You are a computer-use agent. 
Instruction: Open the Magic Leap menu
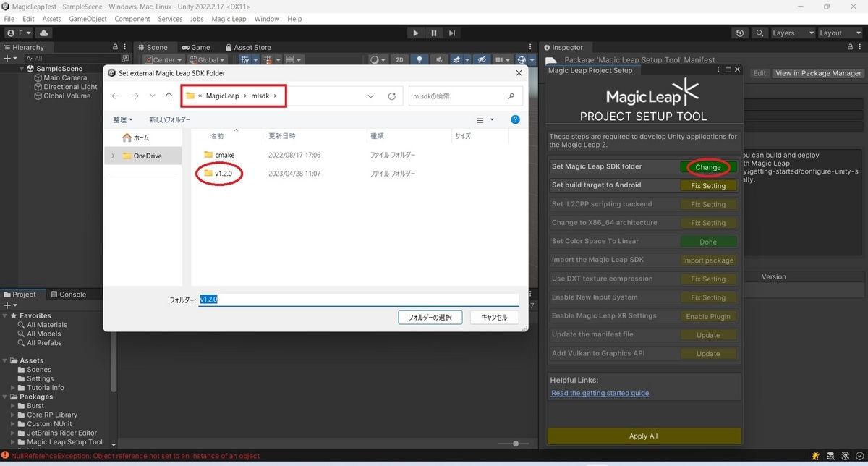229,19
